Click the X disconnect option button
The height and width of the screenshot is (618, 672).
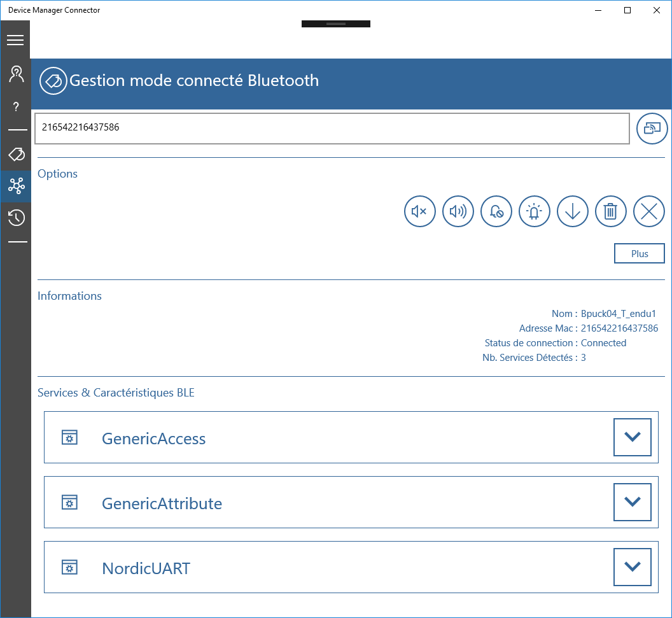648,211
